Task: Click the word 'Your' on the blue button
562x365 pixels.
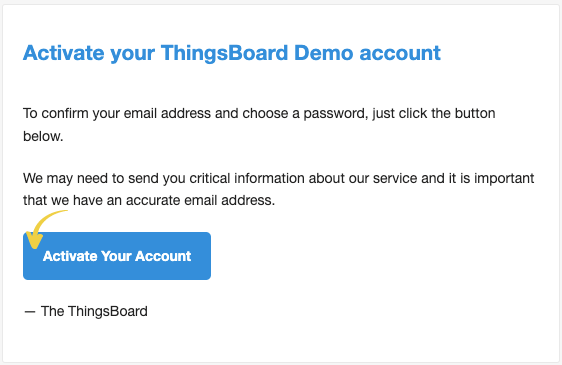Action: click(x=116, y=256)
